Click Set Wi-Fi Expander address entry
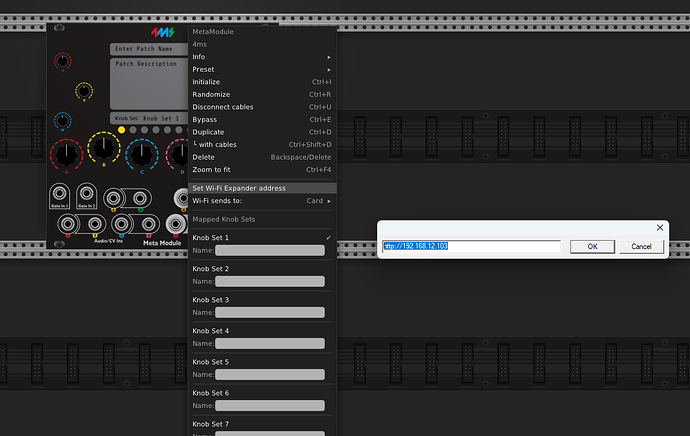The width and height of the screenshot is (690, 436). (262, 188)
